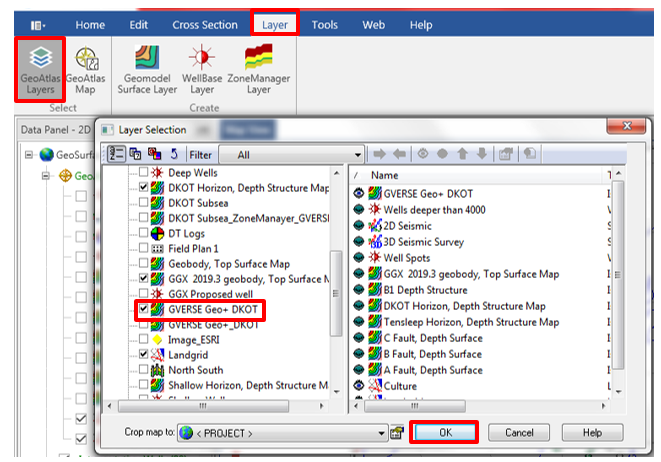Open the Edit ribbon tab
The image size is (661, 462).
[139, 25]
